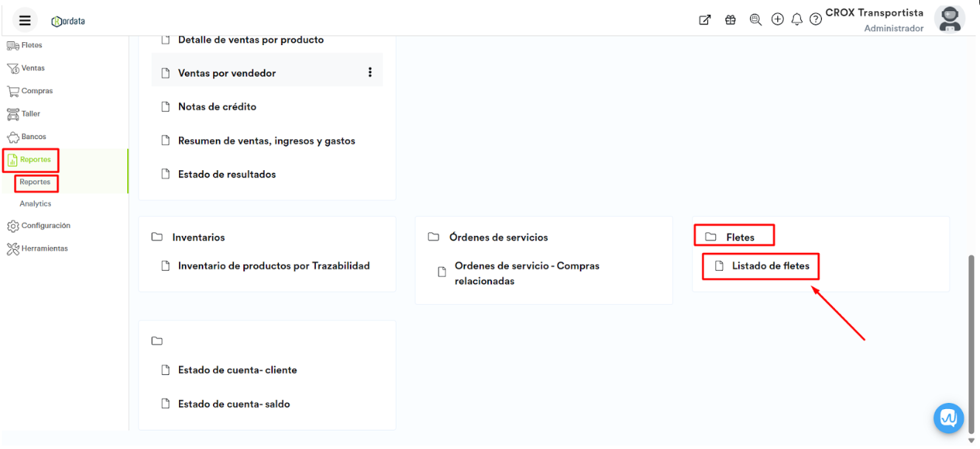Screen dimensions: 980x449
Task: Open the hamburger menu icon
Action: [x=24, y=21]
